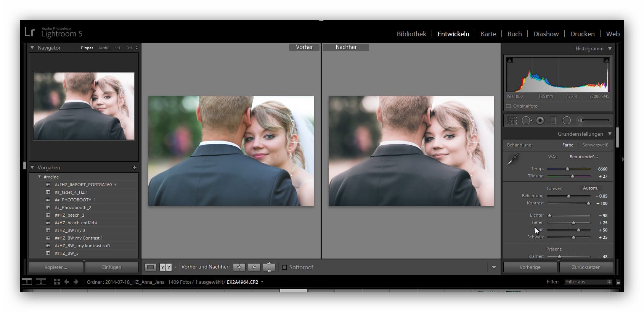Viewport: 644px width, 312px height.
Task: Open grid view from filmstrip bar
Action: coord(57,282)
